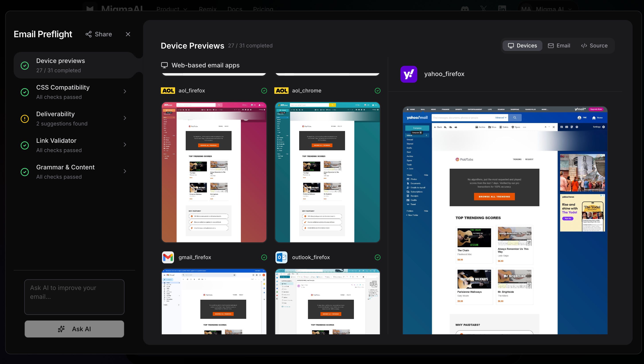
Task: Click the Outlook icon next to outlook_firefox
Action: [281, 257]
